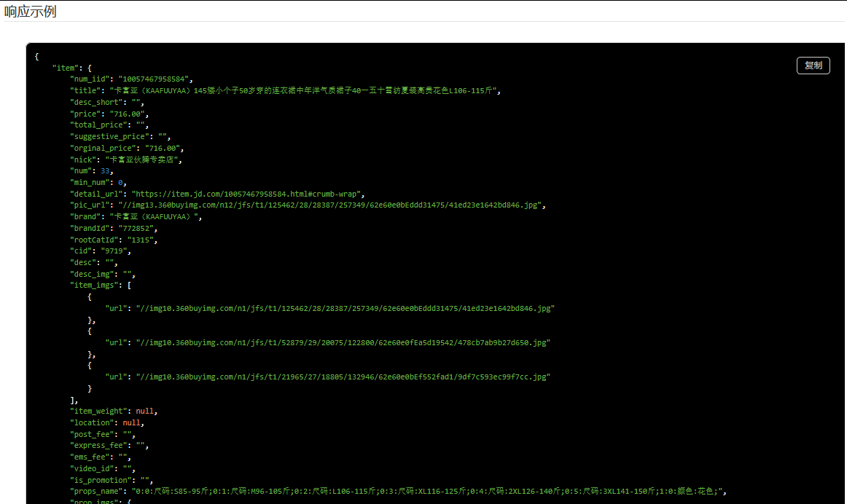
Task: Click the num value 33
Action: (x=106, y=170)
